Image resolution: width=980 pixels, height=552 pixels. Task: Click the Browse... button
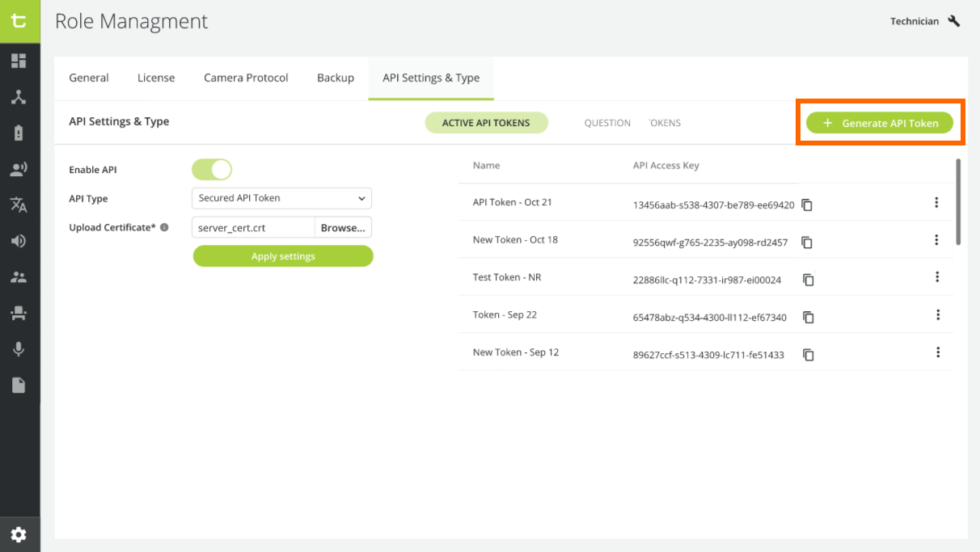tap(343, 228)
